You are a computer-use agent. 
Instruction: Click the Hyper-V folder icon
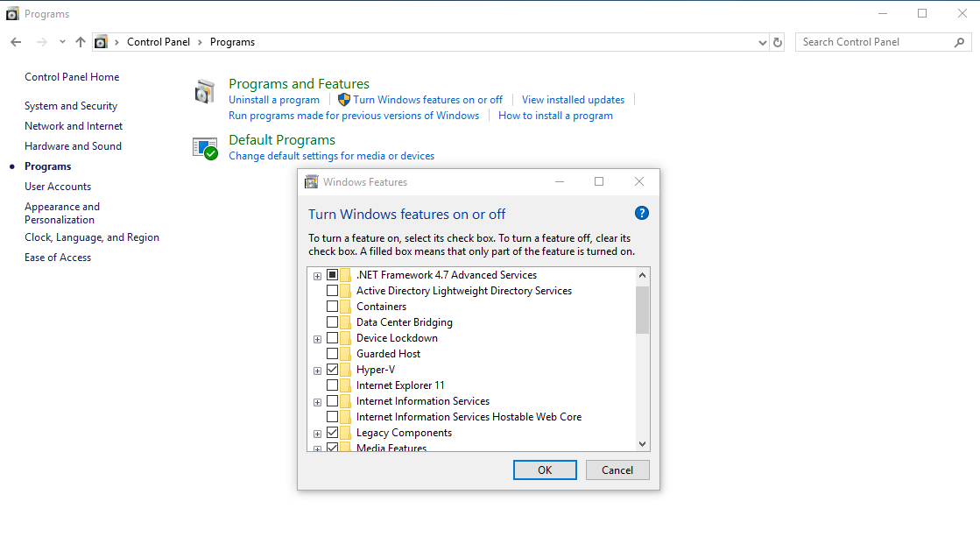(346, 370)
